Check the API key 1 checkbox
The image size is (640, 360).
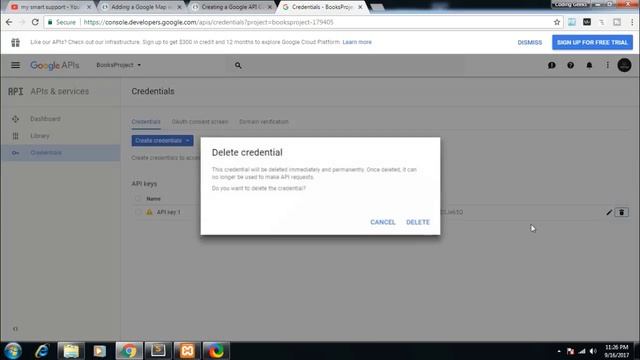(138, 212)
